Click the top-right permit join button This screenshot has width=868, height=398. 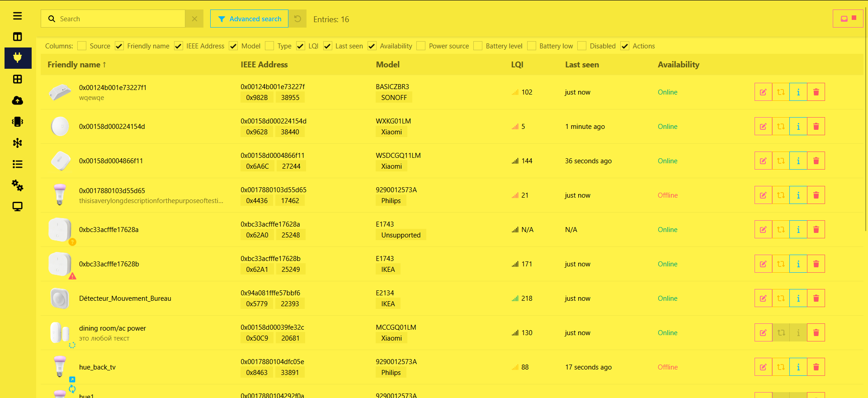(848, 19)
